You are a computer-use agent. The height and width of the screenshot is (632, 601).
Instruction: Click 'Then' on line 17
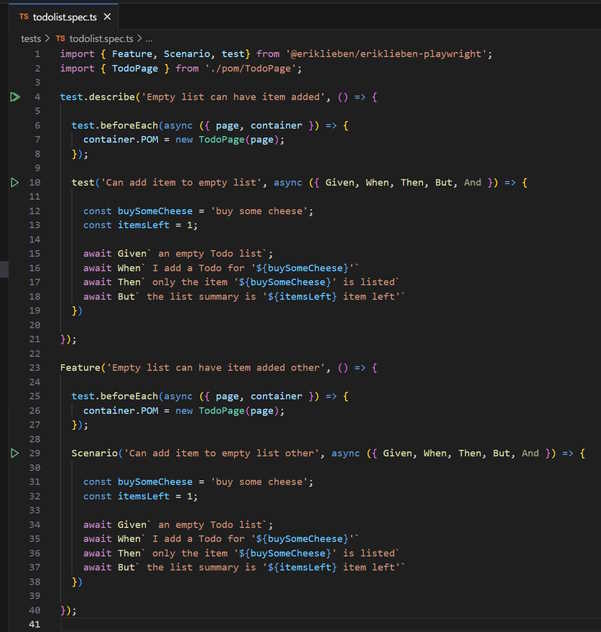pyautogui.click(x=129, y=282)
